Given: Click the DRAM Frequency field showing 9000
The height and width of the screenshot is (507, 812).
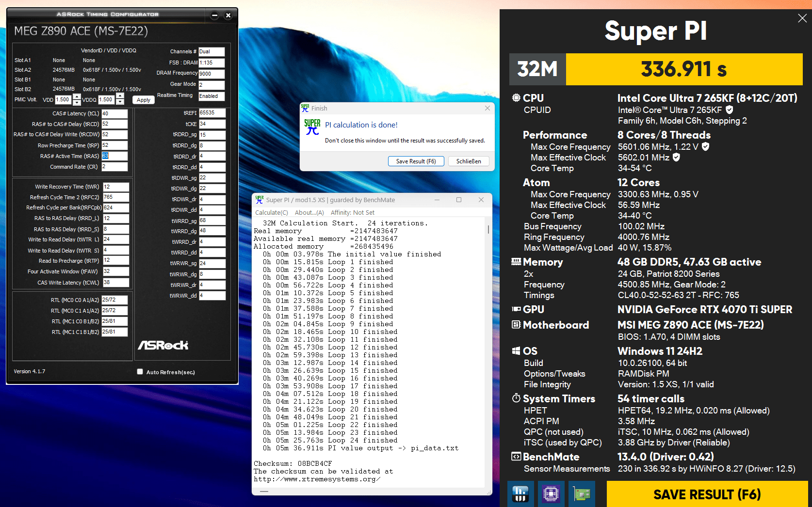Looking at the screenshot, I should [211, 74].
